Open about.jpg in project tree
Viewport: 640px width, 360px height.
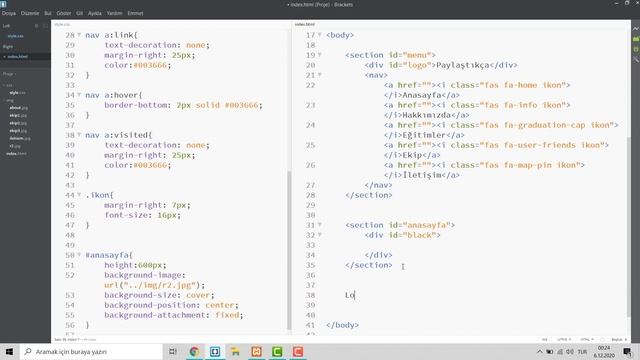[x=18, y=108]
